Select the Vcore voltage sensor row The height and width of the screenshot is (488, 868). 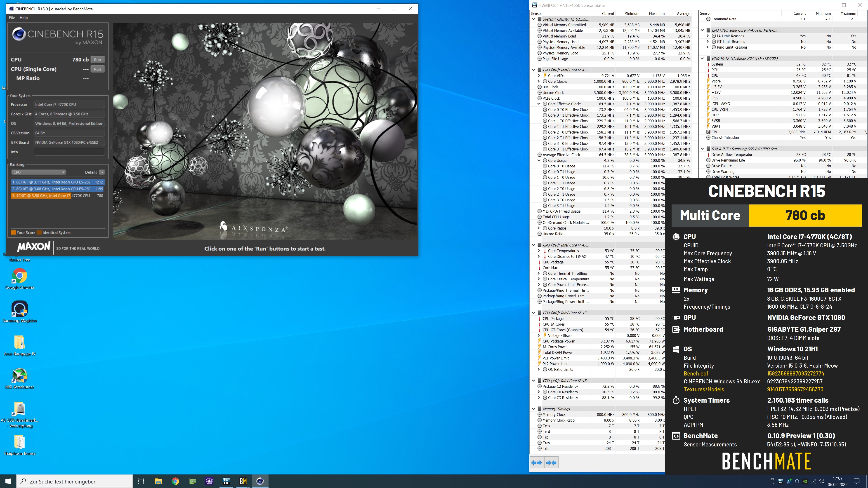coord(783,81)
